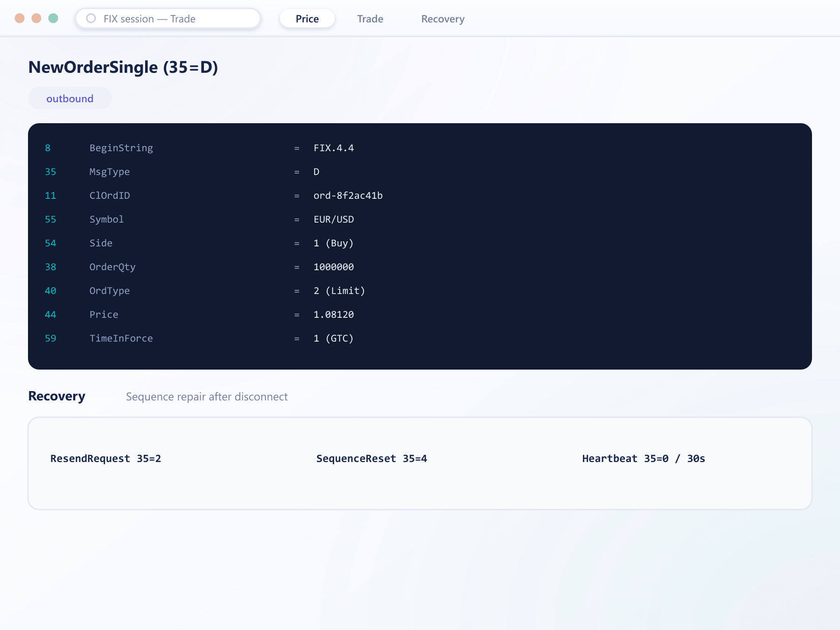The height and width of the screenshot is (630, 840).
Task: Select Heartbeat 35=0 / 30s item
Action: point(644,459)
